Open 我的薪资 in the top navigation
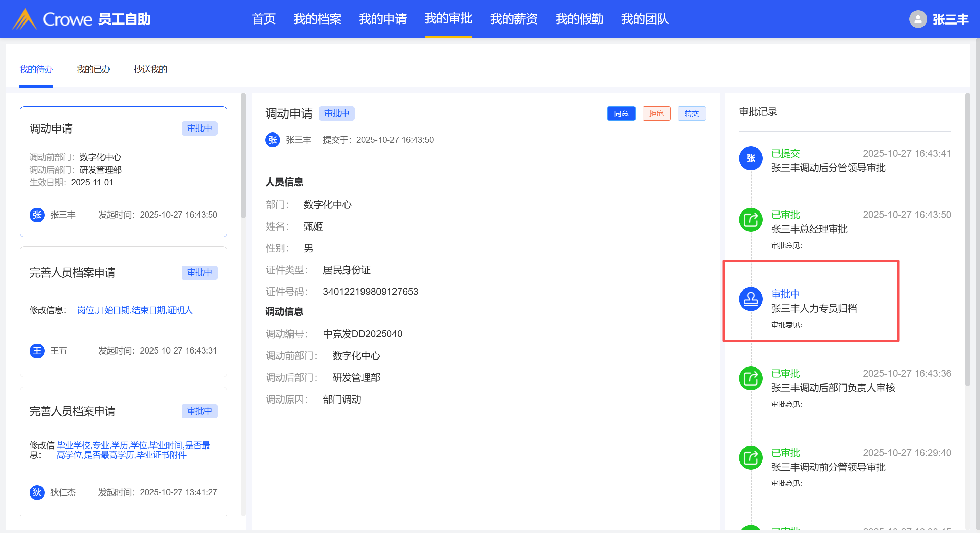The image size is (980, 533). point(514,19)
